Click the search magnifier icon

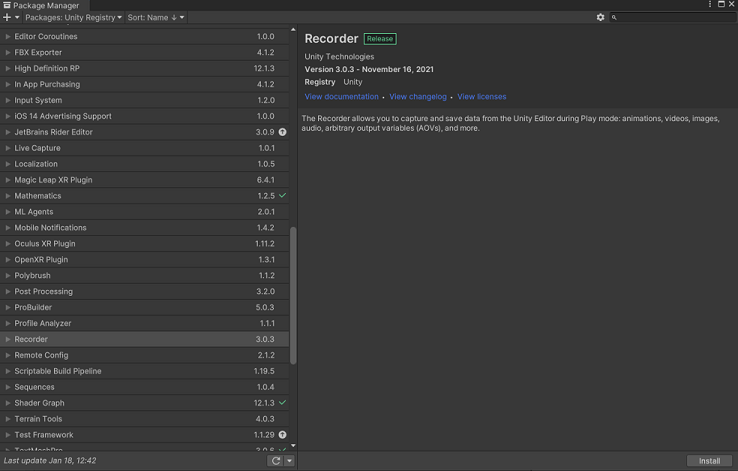(x=614, y=17)
